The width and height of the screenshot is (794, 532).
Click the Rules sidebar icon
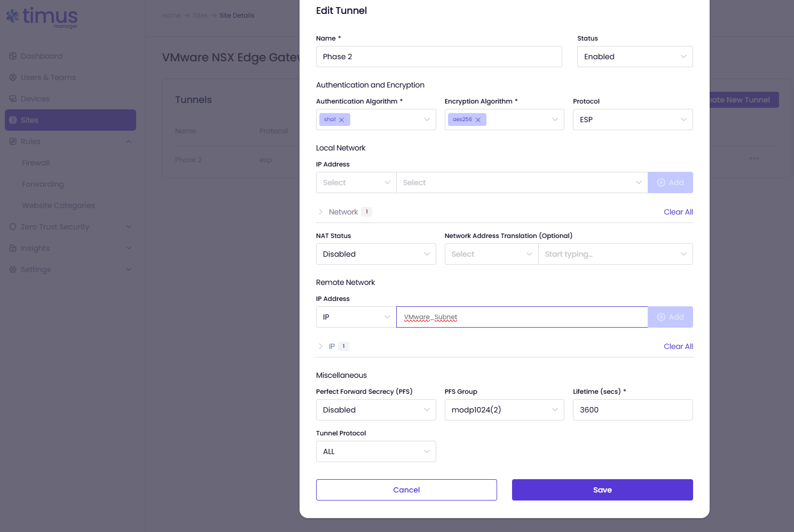[13, 141]
